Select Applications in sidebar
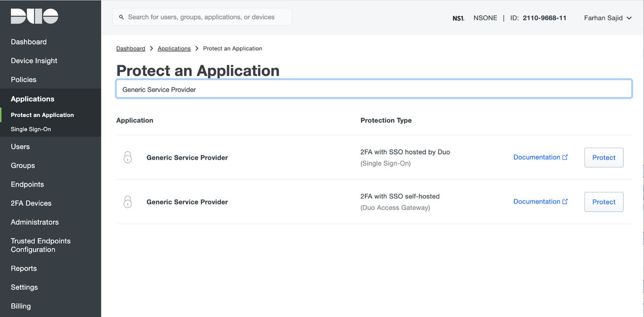 [x=33, y=99]
